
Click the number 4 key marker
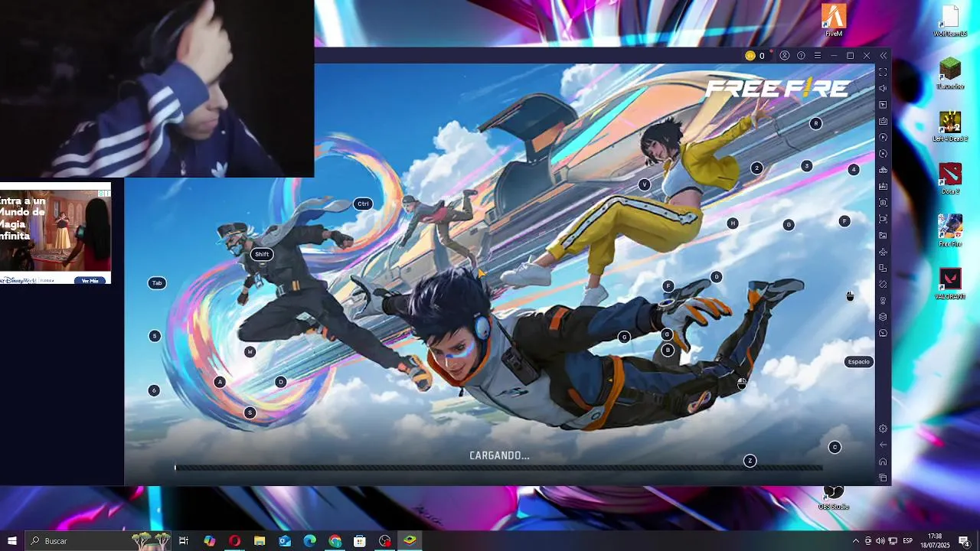(854, 170)
